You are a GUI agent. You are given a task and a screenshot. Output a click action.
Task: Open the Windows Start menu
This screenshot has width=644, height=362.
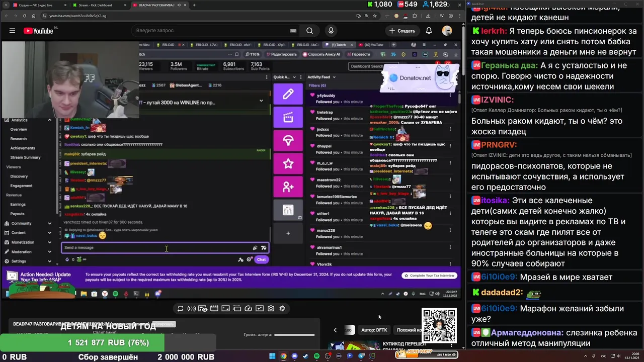point(272,356)
